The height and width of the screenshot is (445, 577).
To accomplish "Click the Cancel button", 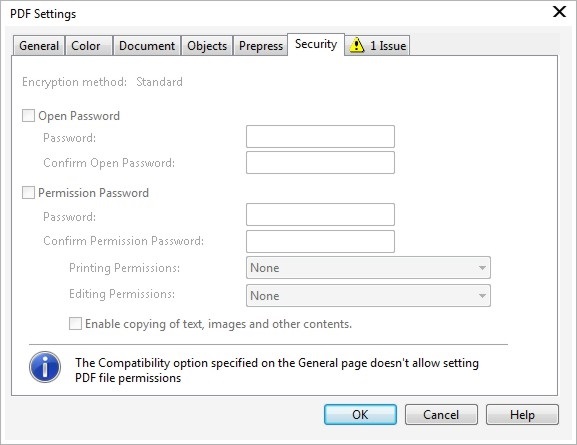I will pos(441,414).
